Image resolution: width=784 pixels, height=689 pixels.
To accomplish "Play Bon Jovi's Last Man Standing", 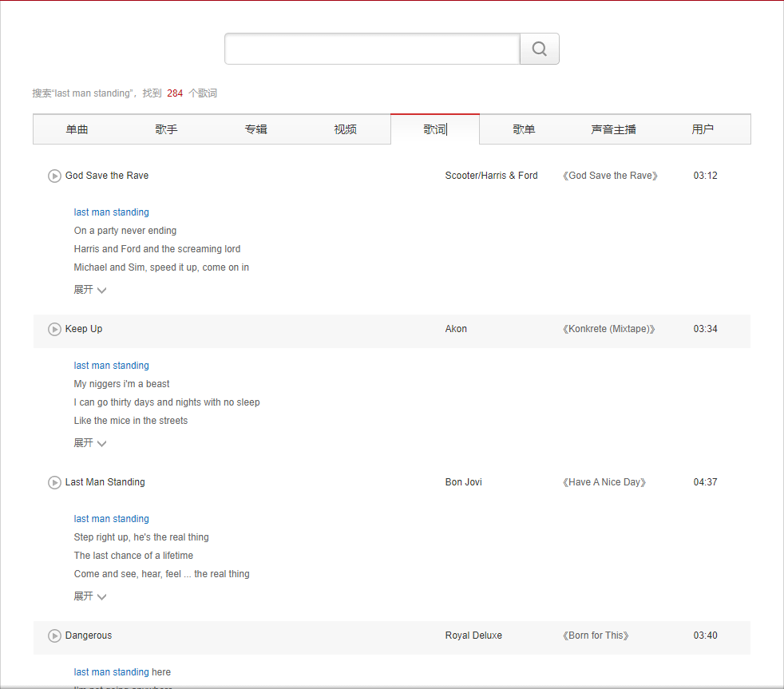I will tap(54, 482).
